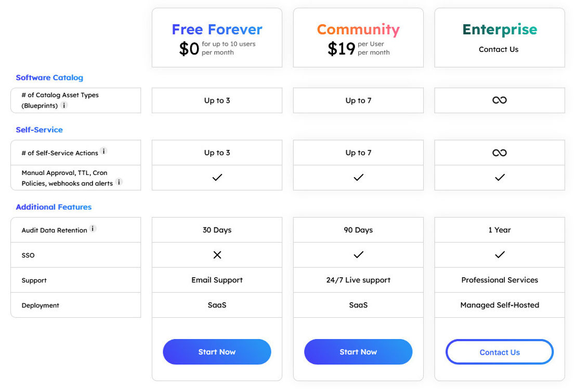Click the Enterprise SSO checkmark
Screen dimensions: 576x392
coord(499,254)
